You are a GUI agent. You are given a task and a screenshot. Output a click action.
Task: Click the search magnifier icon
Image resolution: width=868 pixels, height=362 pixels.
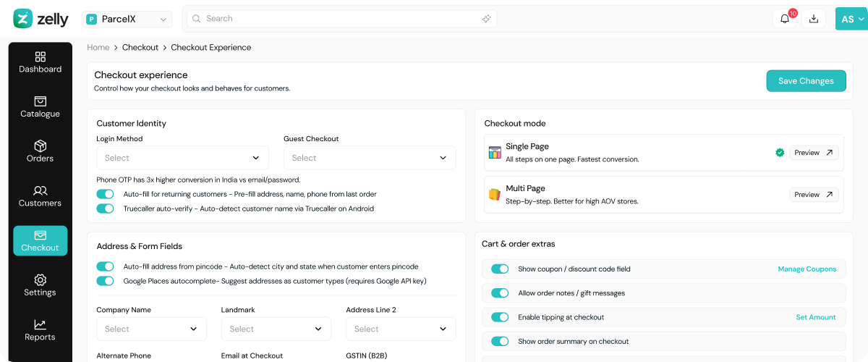coord(197,19)
